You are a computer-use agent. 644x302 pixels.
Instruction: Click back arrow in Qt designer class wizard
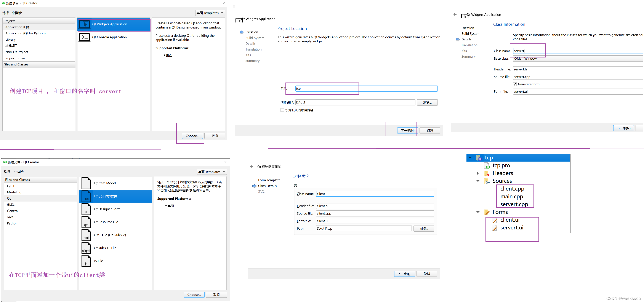[x=252, y=167]
